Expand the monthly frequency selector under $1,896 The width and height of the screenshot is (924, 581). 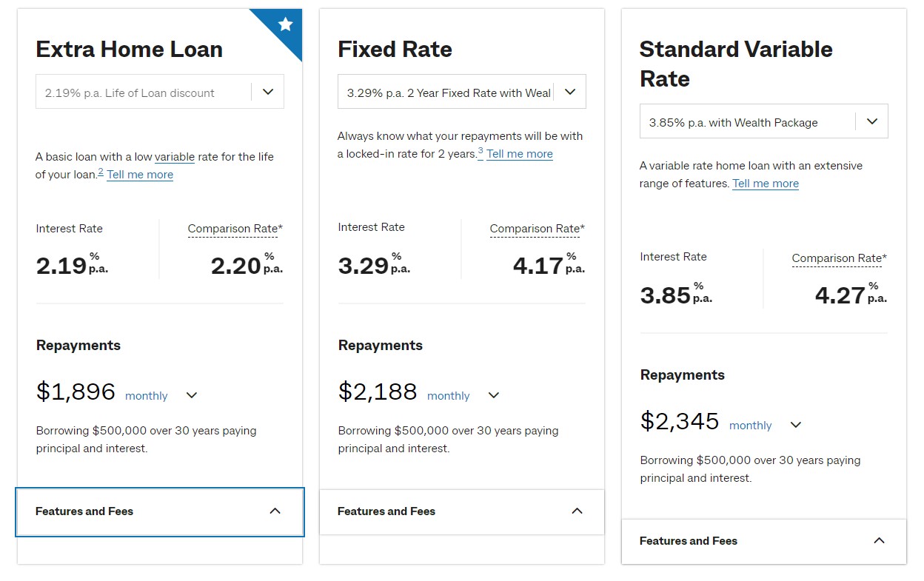tap(191, 394)
